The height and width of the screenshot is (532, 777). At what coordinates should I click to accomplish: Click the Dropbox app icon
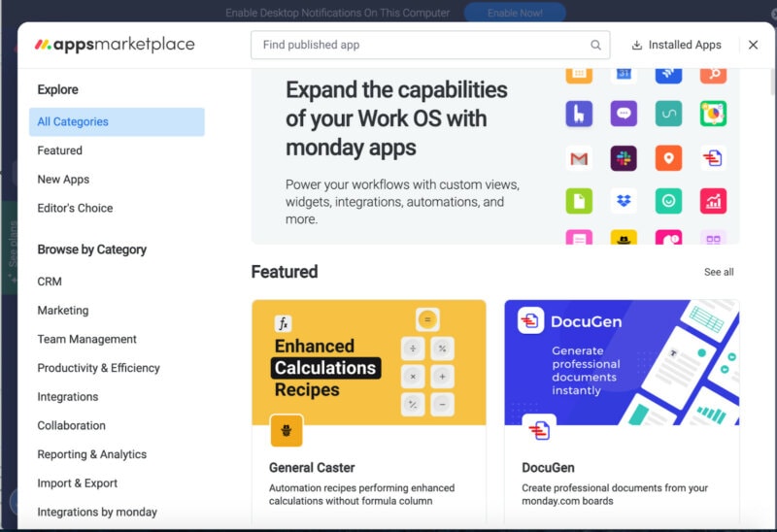tap(624, 201)
